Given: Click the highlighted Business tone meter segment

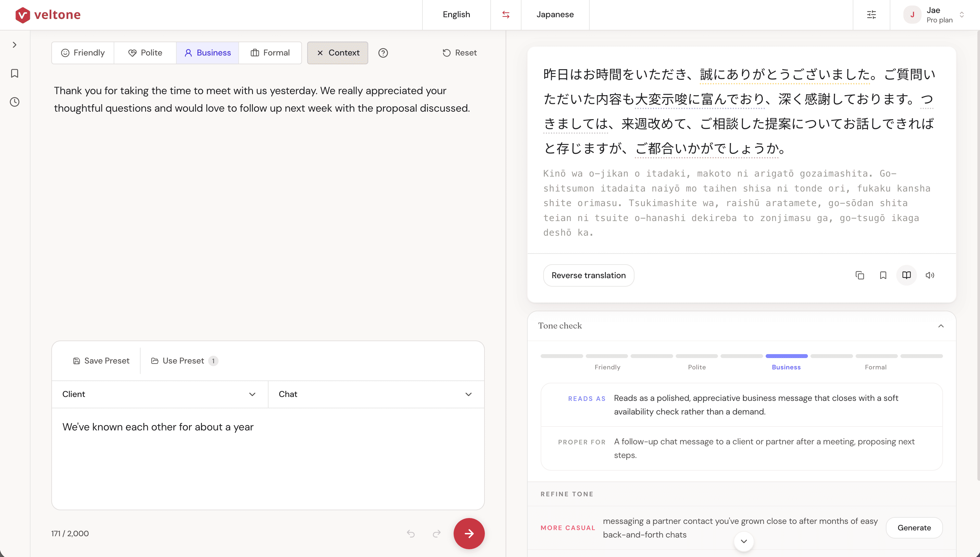Looking at the screenshot, I should (x=786, y=356).
